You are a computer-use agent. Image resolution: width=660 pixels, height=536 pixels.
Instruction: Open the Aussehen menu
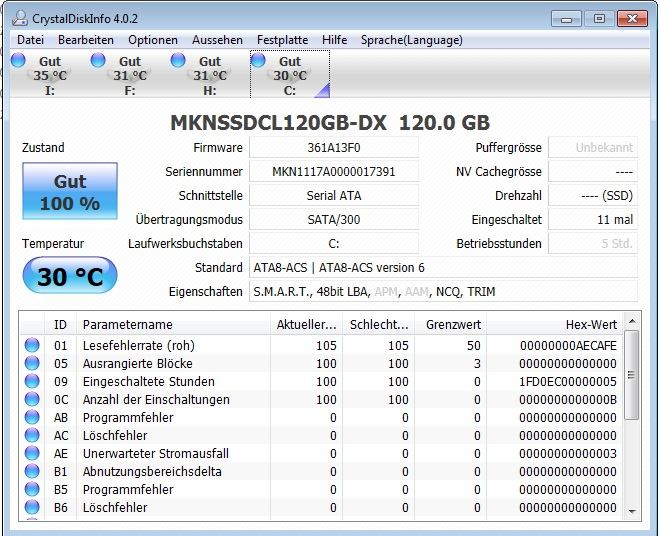point(217,40)
